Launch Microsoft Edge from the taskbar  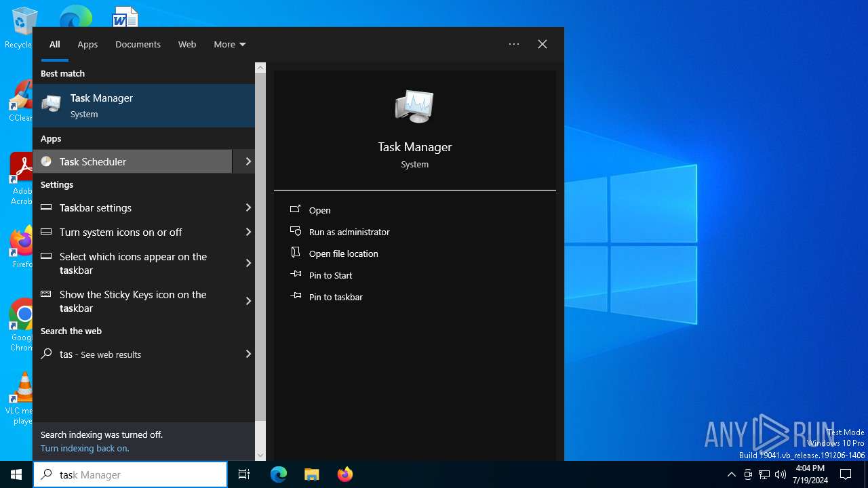point(279,474)
